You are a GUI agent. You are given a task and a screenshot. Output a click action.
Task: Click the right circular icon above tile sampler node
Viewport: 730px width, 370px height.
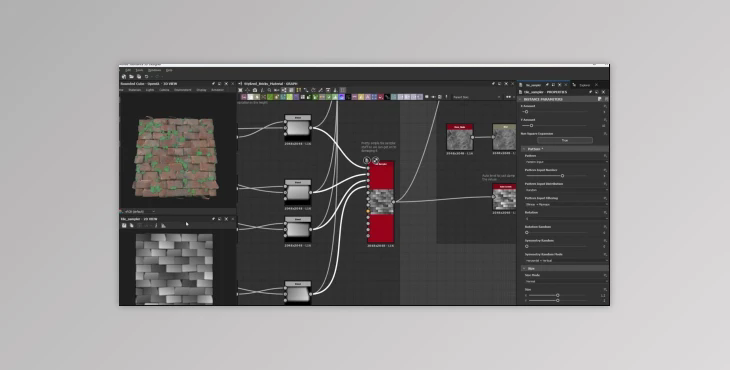(x=375, y=160)
